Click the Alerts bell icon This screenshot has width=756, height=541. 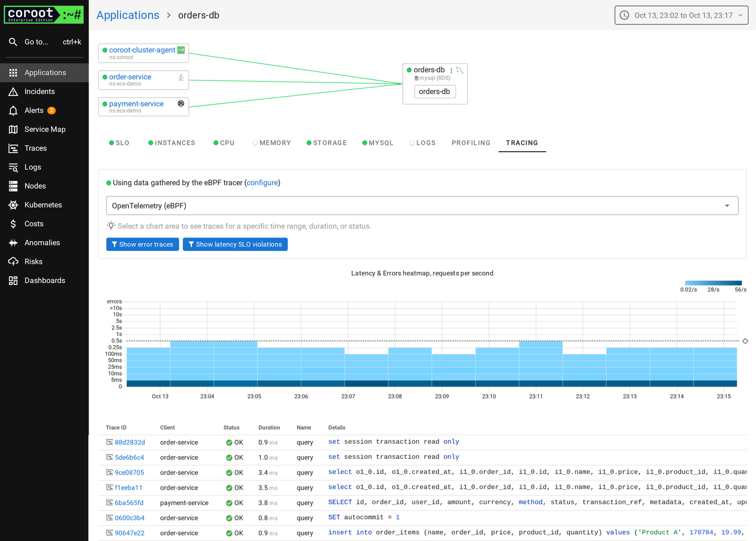click(x=13, y=111)
